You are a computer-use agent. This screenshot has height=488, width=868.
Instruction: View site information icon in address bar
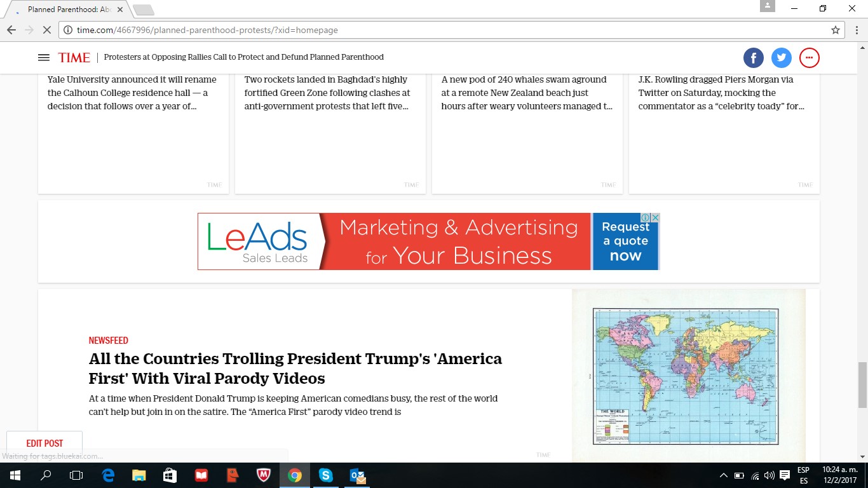68,30
